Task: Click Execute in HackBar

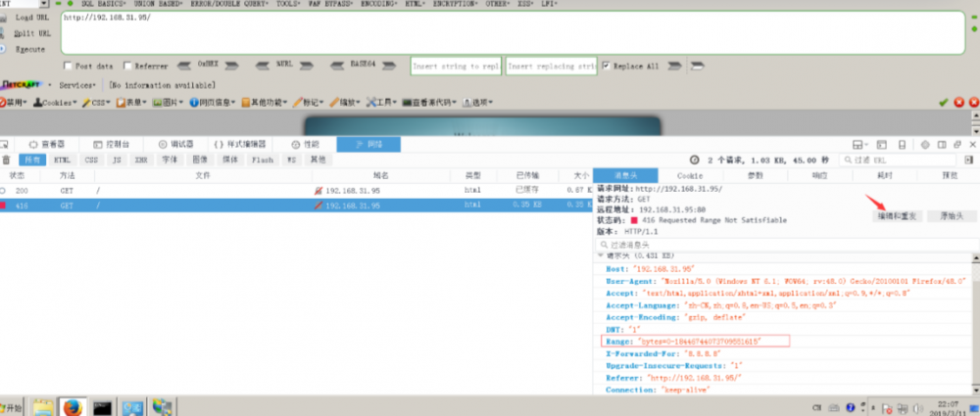Action: tap(30, 49)
